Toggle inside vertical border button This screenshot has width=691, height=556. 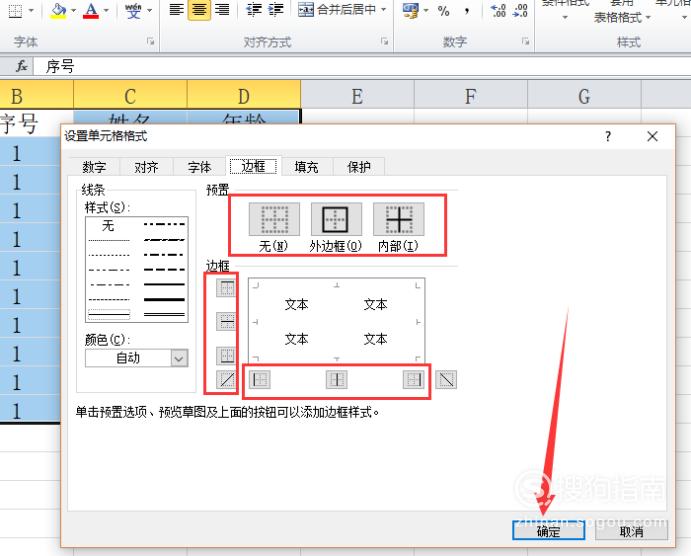[336, 379]
